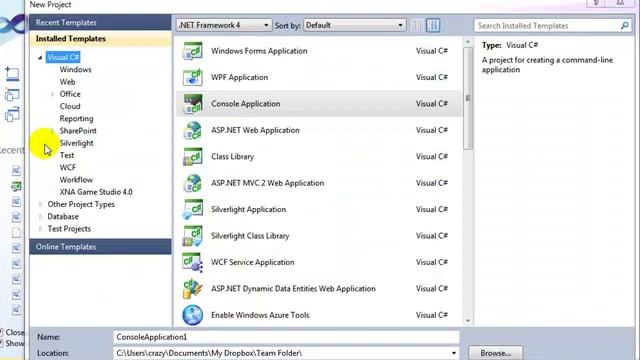The image size is (640, 360).
Task: Select the WCF category in tree
Action: pyautogui.click(x=67, y=167)
